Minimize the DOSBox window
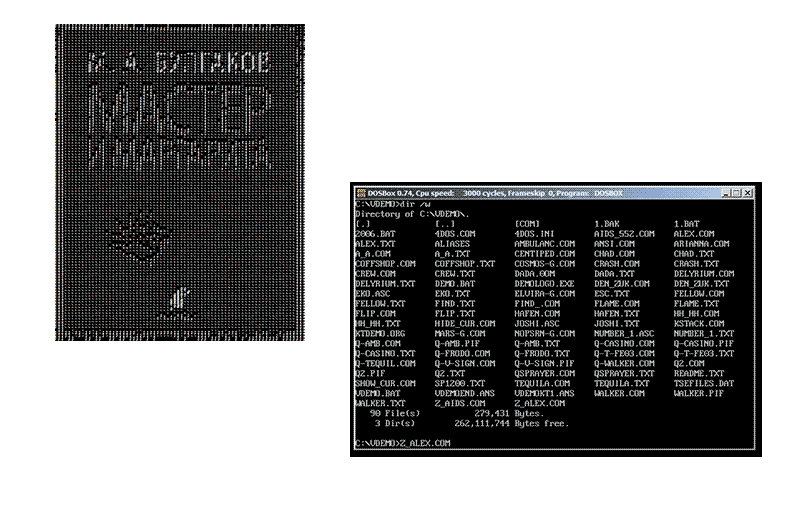Screen dimensions: 800x506 point(723,193)
